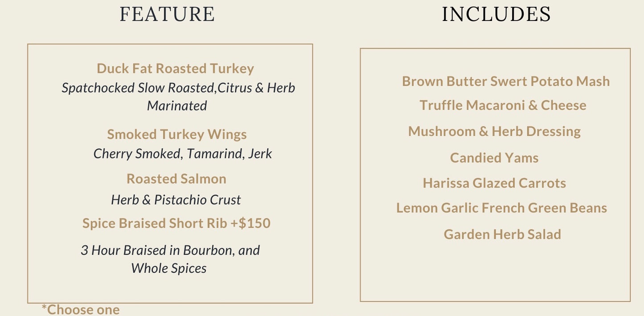Choose the Roasted Salmon entree
This screenshot has width=644, height=316.
[x=176, y=178]
